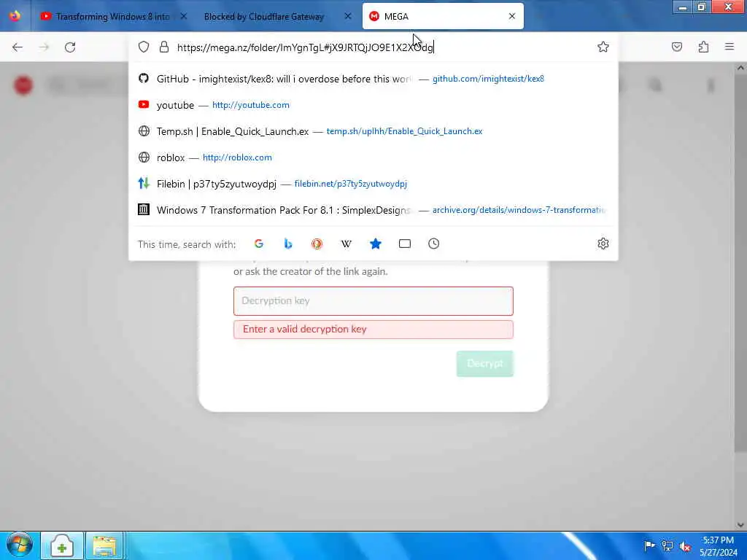The image size is (747, 560).
Task: Bookmark this page with the star
Action: coord(603,47)
